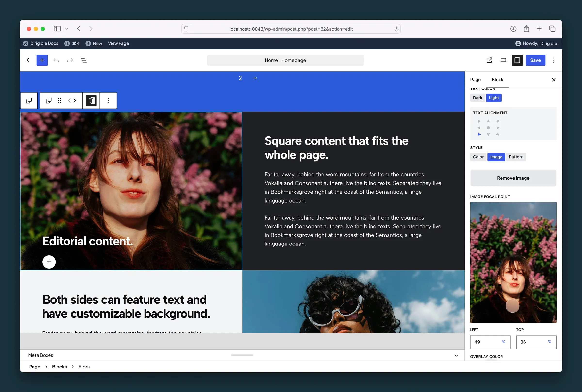Redo the last editor change

click(70, 60)
